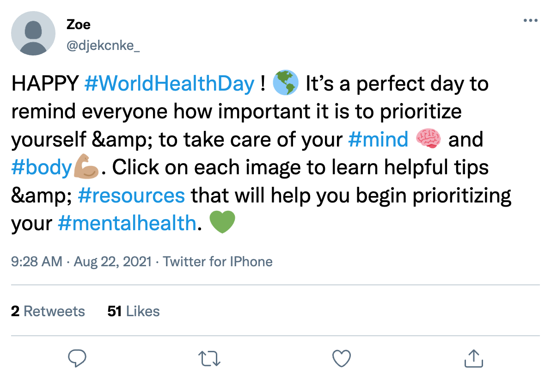This screenshot has height=392, width=551.
Task: Click the Twitter for iPhone source label
Action: point(218,262)
